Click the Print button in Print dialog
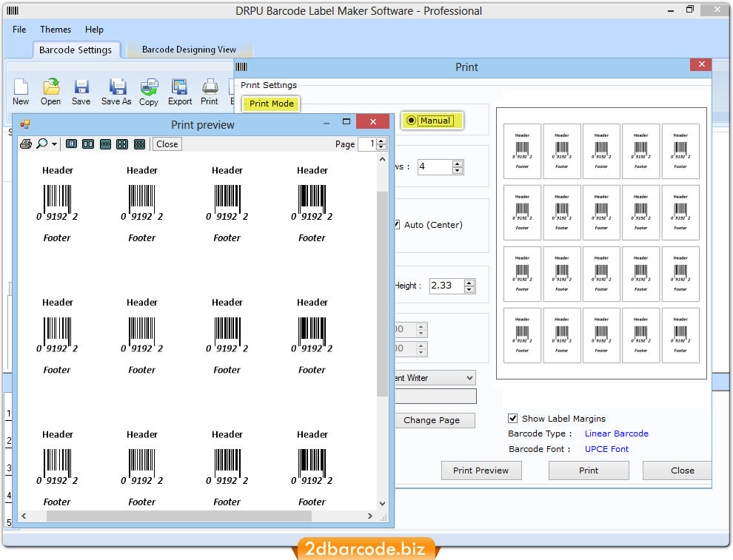The width and height of the screenshot is (733, 560). [x=589, y=470]
